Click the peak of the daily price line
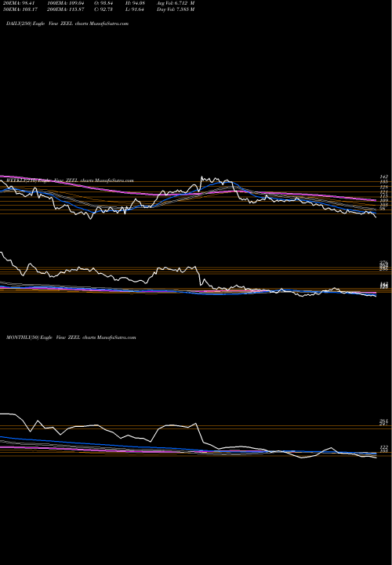 coord(201,177)
